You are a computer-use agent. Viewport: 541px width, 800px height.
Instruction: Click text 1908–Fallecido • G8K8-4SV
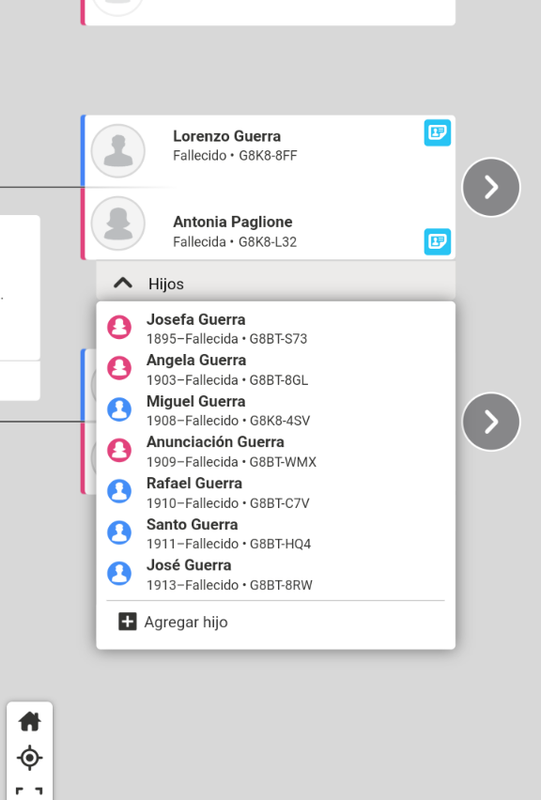coord(228,421)
